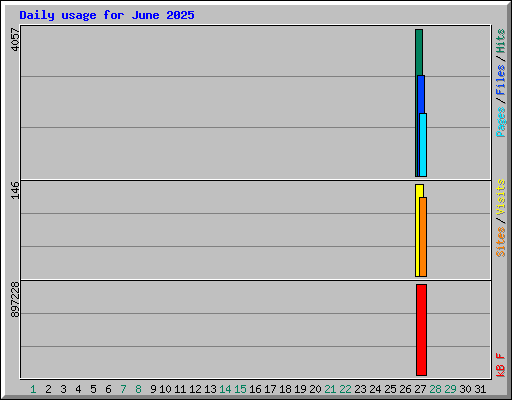Screen dimensions: 512x400
Task: Click day 3 on the x-axis
Action: [63, 389]
